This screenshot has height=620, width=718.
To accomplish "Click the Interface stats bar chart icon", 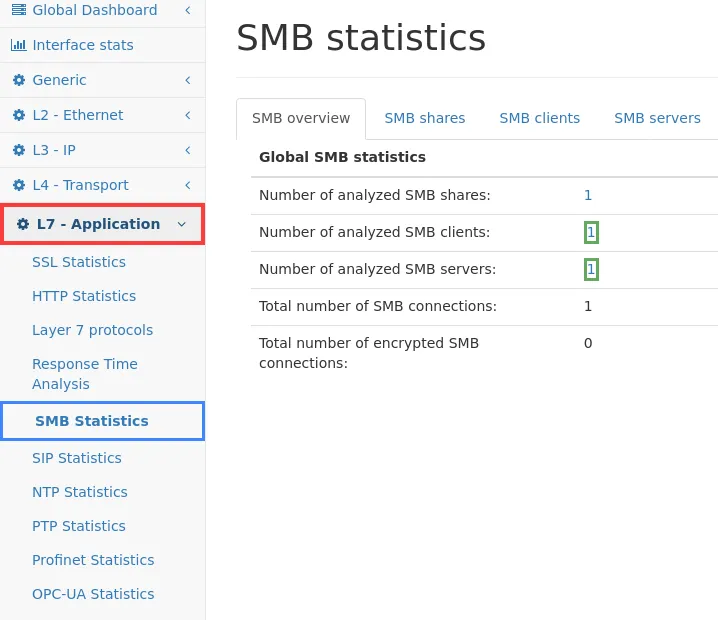I will point(19,45).
